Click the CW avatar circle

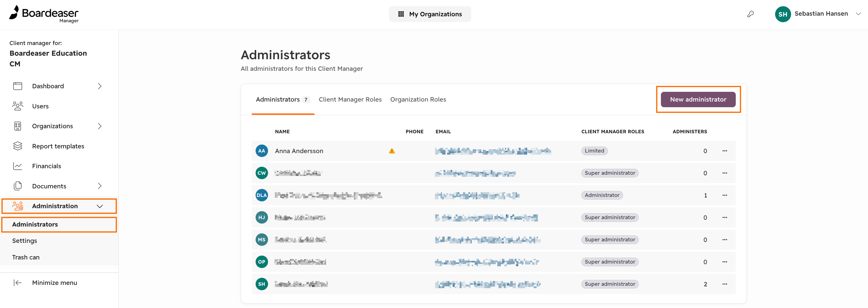[262, 173]
